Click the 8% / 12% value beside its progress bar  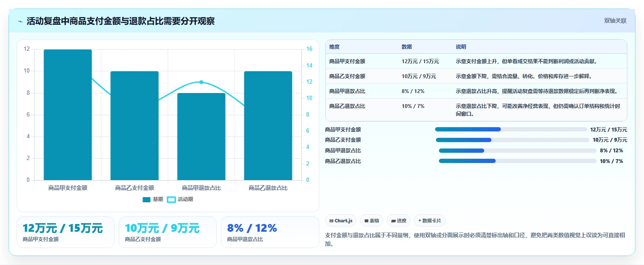pos(612,151)
